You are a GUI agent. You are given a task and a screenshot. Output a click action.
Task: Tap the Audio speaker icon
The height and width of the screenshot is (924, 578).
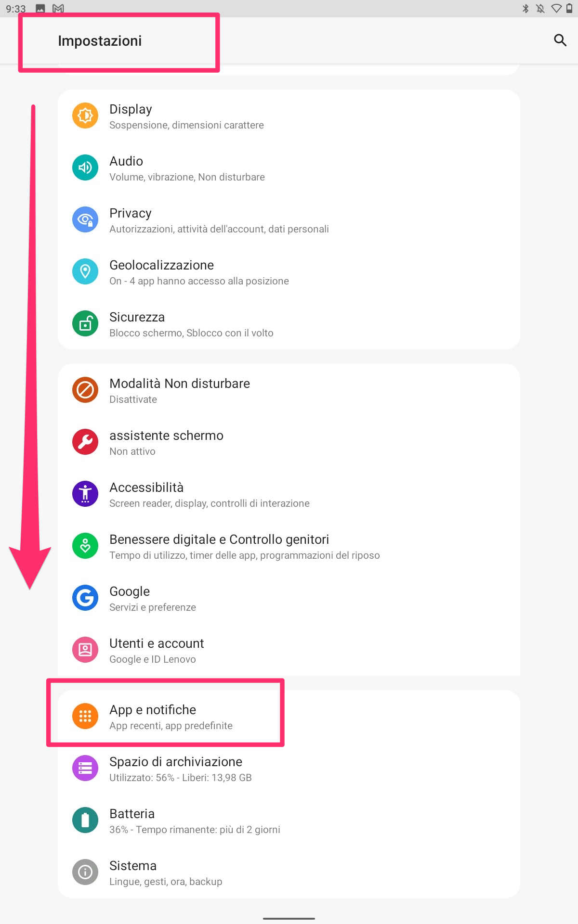click(85, 167)
